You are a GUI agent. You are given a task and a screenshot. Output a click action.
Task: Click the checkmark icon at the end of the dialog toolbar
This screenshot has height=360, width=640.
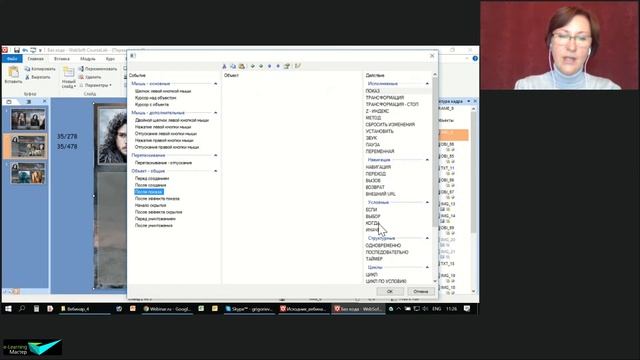298,66
